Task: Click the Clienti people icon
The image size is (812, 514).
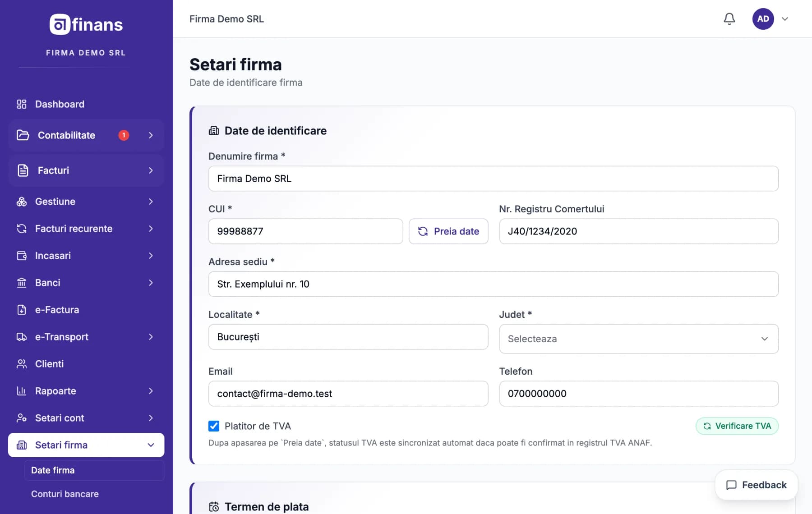Action: coord(22,364)
